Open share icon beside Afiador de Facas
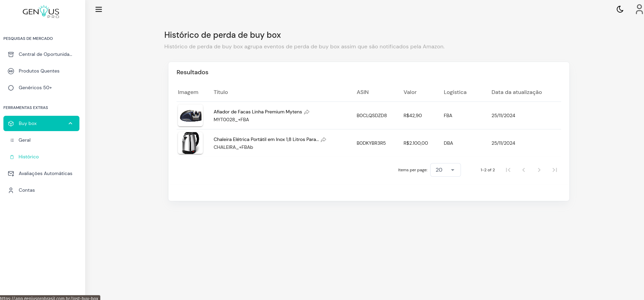The height and width of the screenshot is (300, 644). [307, 112]
